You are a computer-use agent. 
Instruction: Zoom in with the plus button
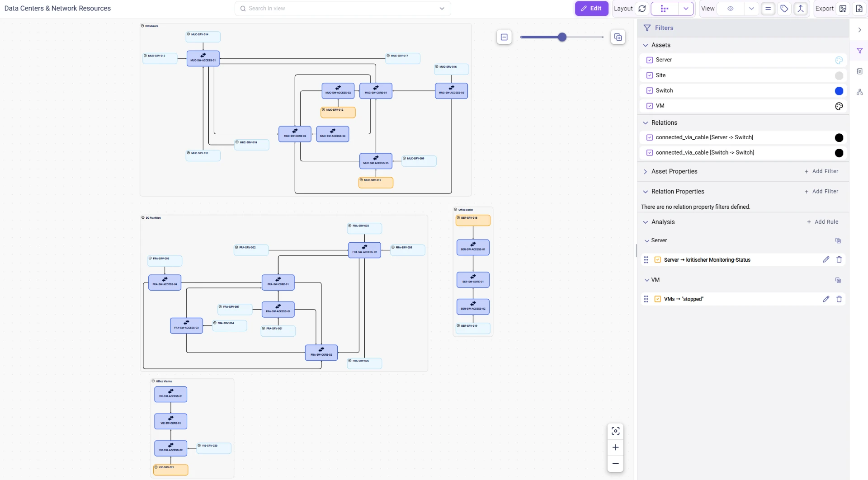pos(615,447)
